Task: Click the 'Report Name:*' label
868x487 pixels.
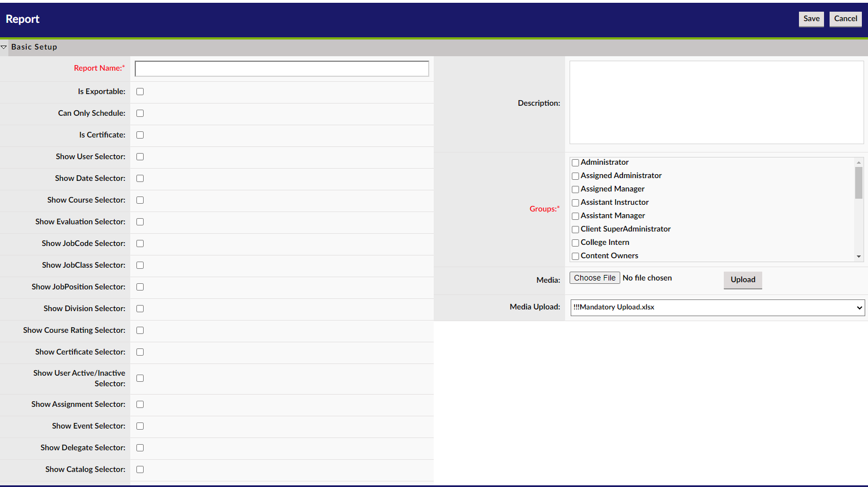Action: pyautogui.click(x=100, y=68)
